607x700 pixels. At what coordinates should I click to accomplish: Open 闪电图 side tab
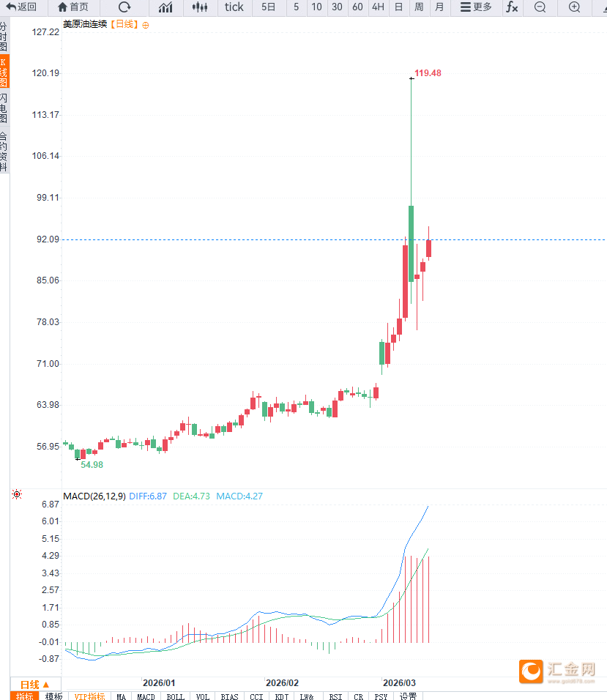click(x=4, y=108)
